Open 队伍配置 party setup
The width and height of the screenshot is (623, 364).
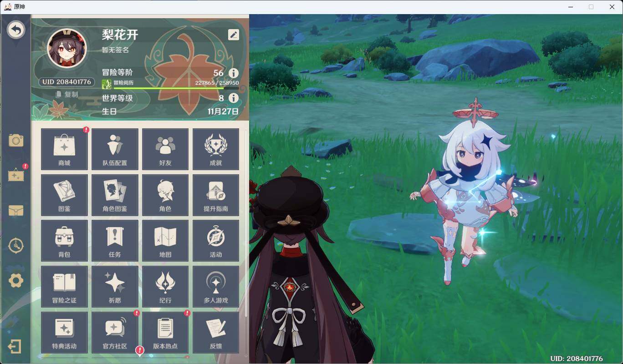115,149
